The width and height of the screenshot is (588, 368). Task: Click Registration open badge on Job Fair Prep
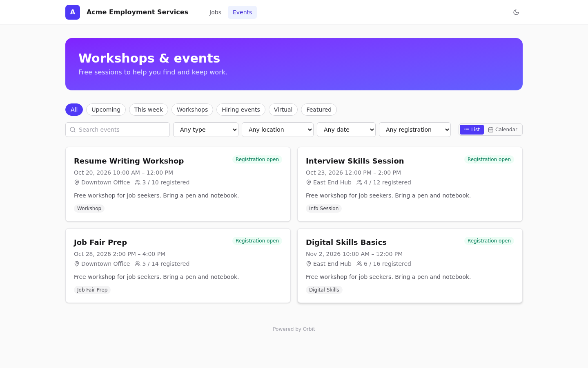coord(257,241)
